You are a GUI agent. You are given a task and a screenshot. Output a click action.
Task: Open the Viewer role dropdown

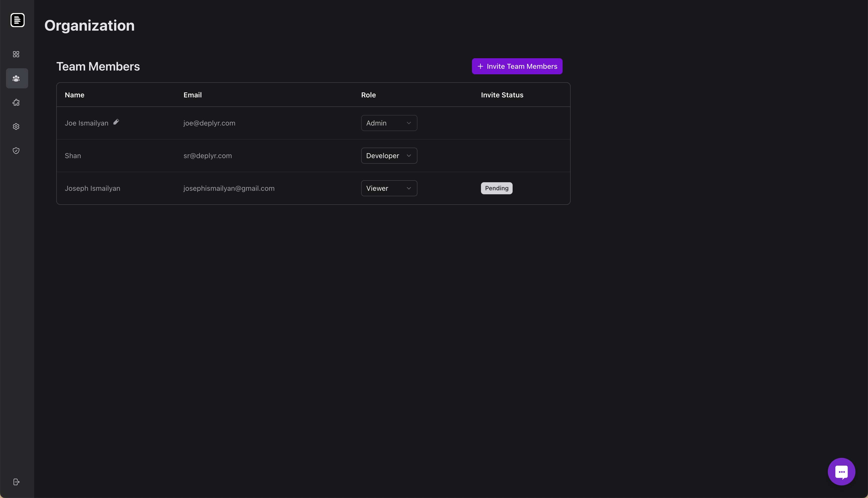pos(389,189)
